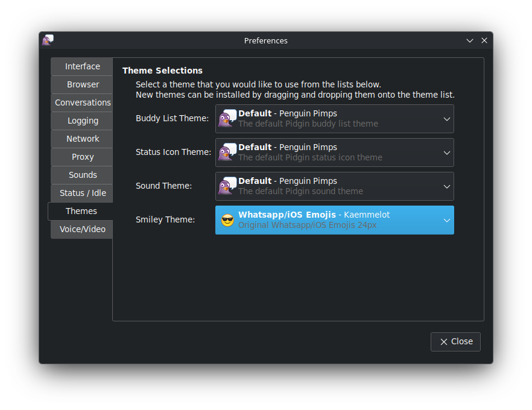This screenshot has width=532, height=410.
Task: Click the 'Buddy List Theme:' label
Action: pyautogui.click(x=172, y=118)
